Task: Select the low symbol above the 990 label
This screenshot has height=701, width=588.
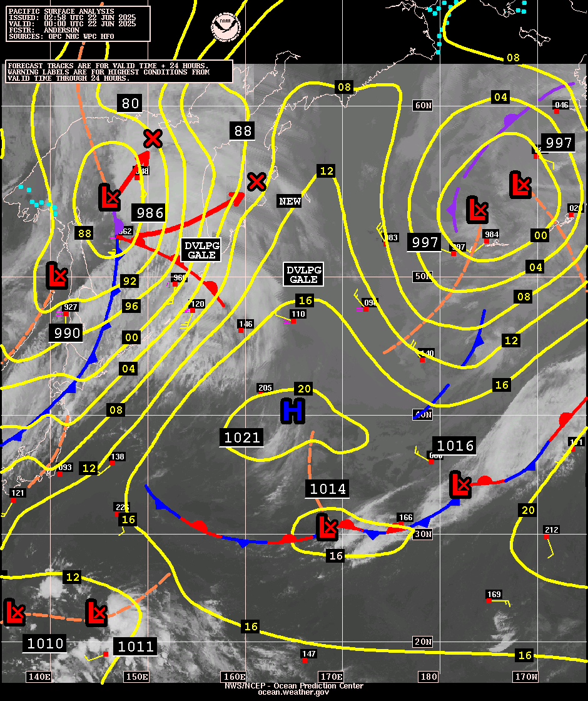Action: 57,275
